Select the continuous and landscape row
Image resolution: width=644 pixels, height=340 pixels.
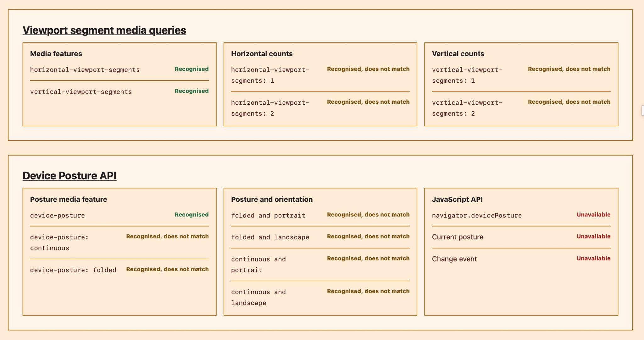(x=320, y=297)
